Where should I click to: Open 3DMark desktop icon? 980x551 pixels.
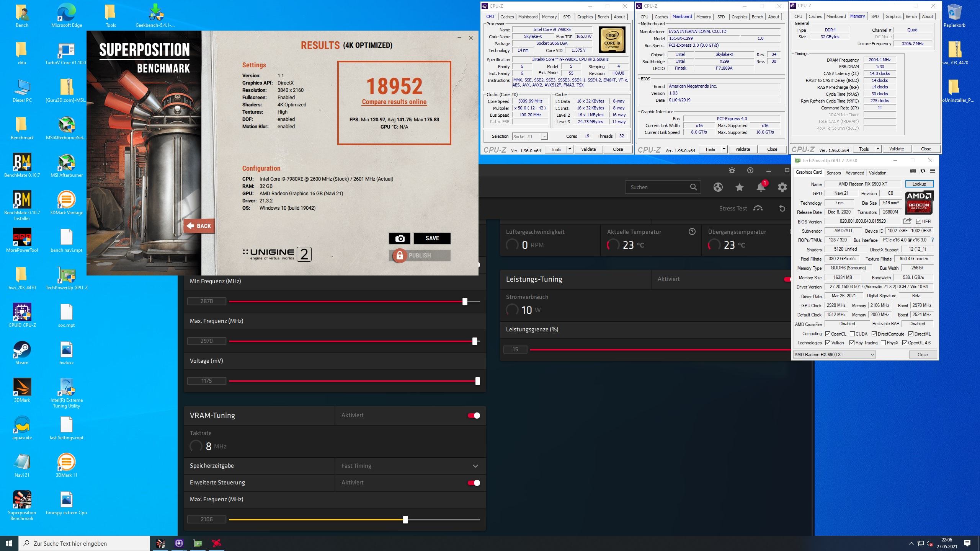point(22,391)
